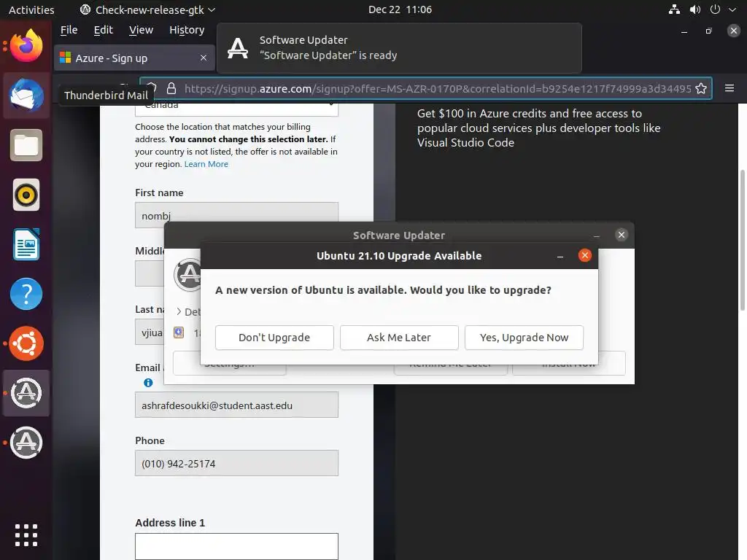Expand the system menu arrow in top bar
Screen dimensions: 747x560
click(732, 9)
